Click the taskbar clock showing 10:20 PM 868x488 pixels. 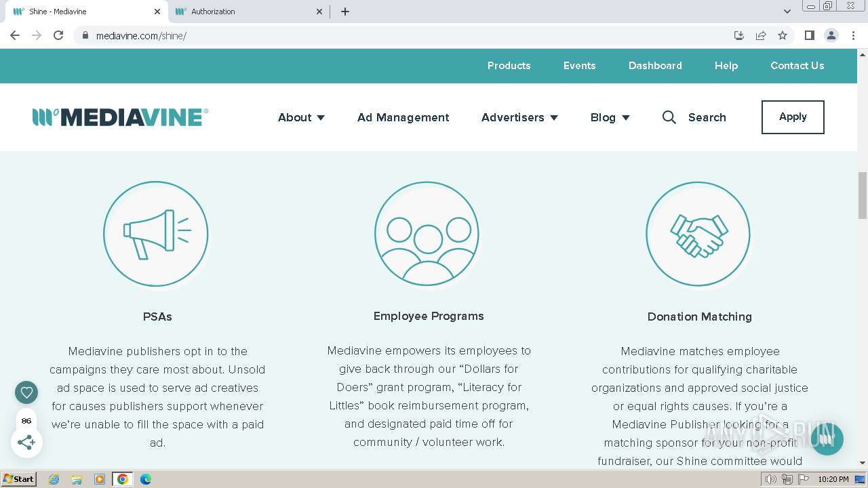tap(833, 479)
